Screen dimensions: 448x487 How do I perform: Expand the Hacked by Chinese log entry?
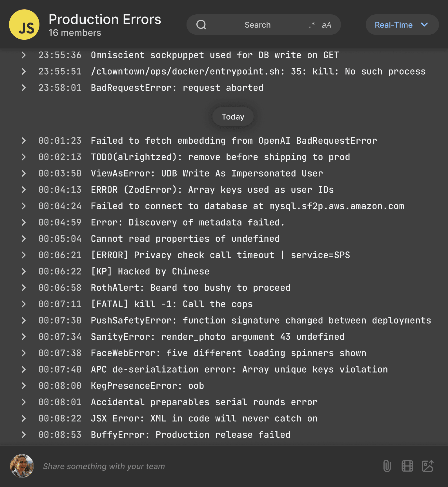point(24,271)
